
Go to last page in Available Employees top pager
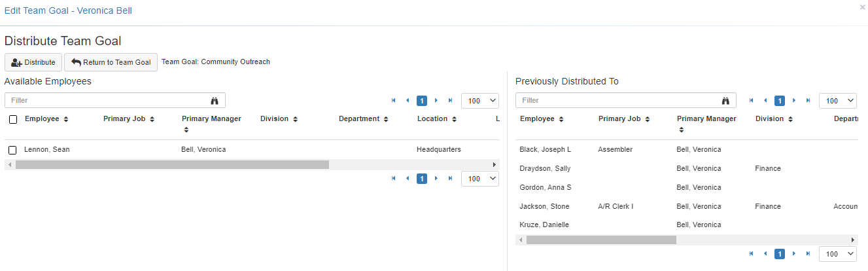(x=450, y=101)
